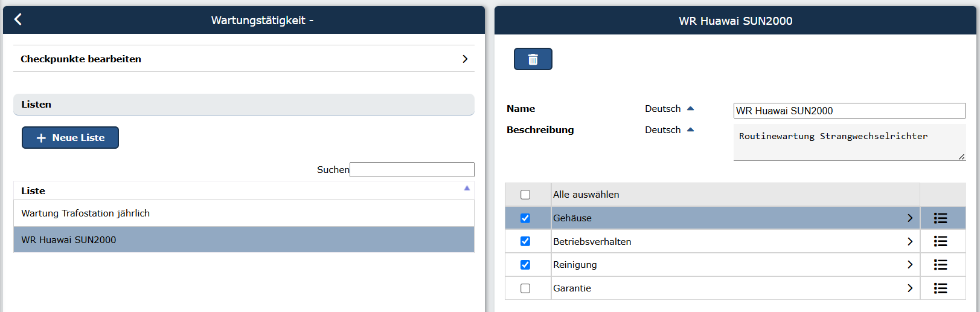The width and height of the screenshot is (980, 312).
Task: Open Deutsch language selector for Beschreibung
Action: coord(669,130)
